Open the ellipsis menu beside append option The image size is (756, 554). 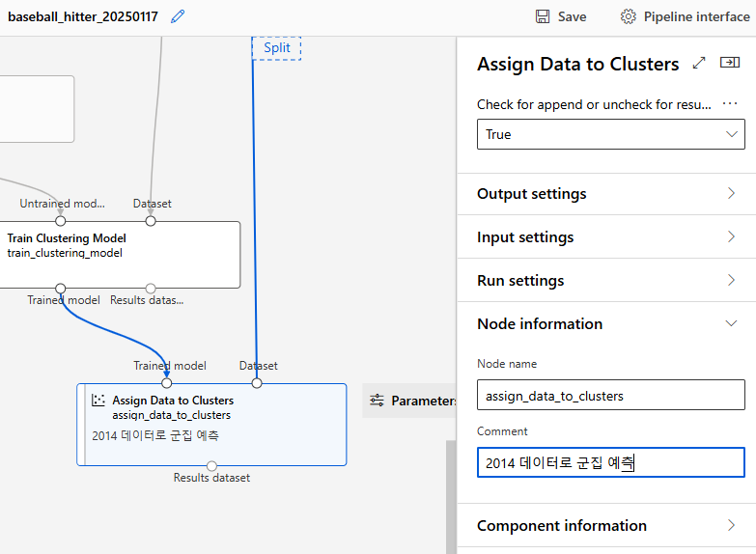730,103
